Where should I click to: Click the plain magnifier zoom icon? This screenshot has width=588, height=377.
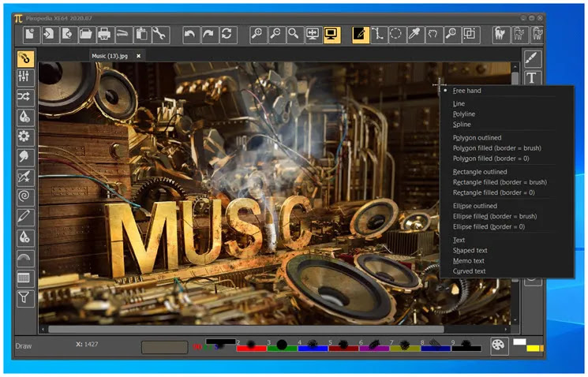point(294,35)
